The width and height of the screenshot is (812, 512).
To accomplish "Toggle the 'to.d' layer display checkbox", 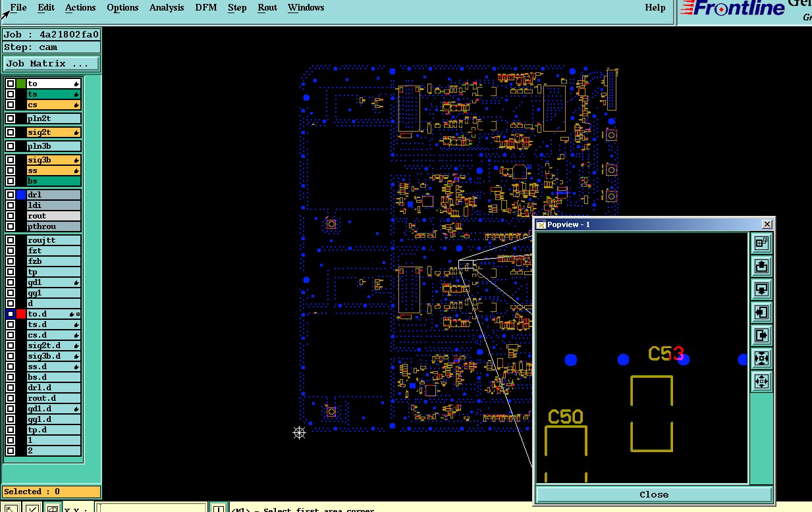I will (11, 314).
